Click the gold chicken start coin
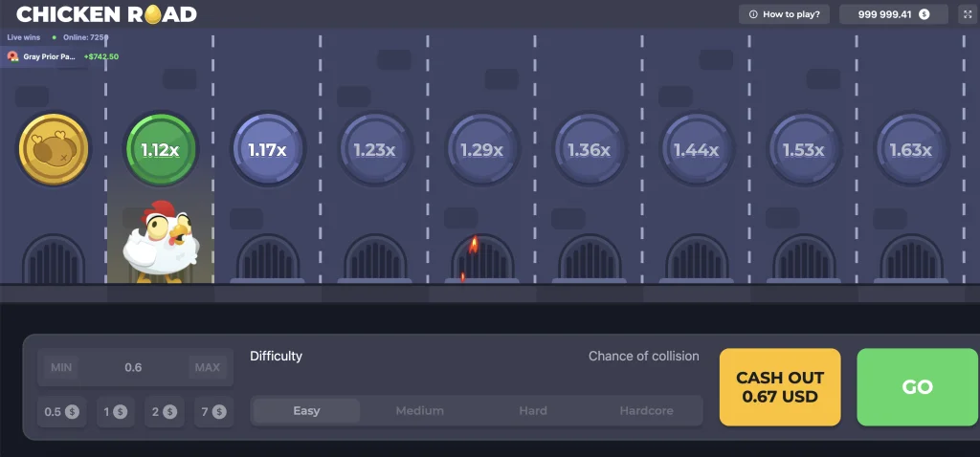980x457 pixels. 54,149
